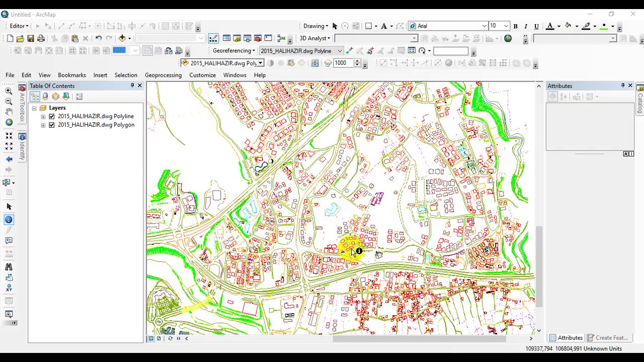Open Go To XY tool

(x=9, y=288)
